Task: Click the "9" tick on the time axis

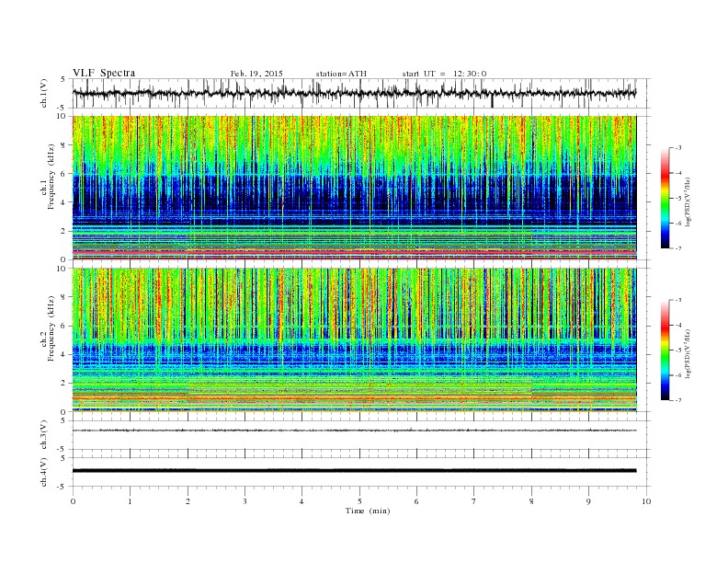Action: (x=588, y=501)
